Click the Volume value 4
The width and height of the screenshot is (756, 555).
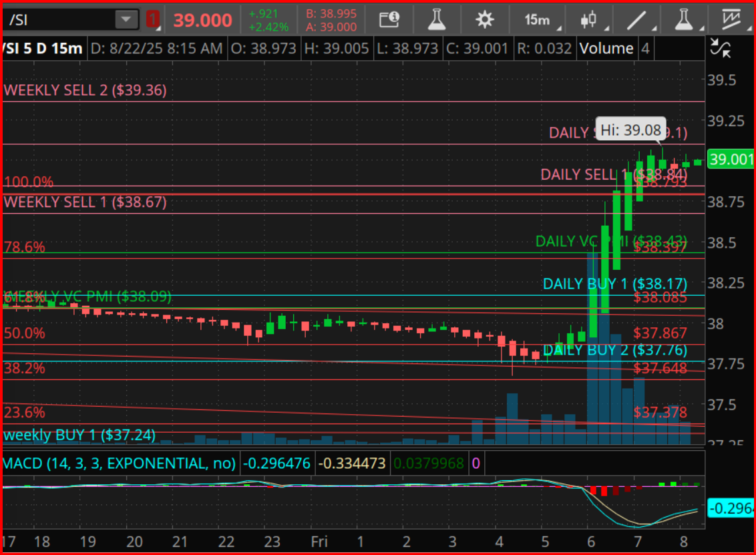point(645,48)
